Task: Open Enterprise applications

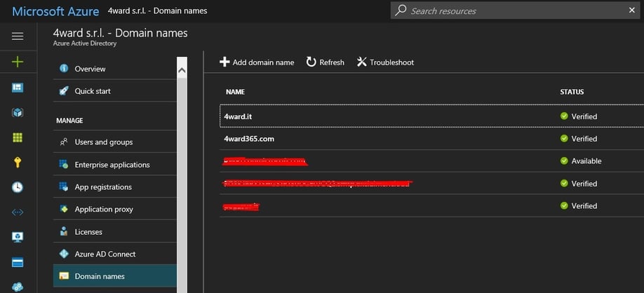Action: coord(115,165)
